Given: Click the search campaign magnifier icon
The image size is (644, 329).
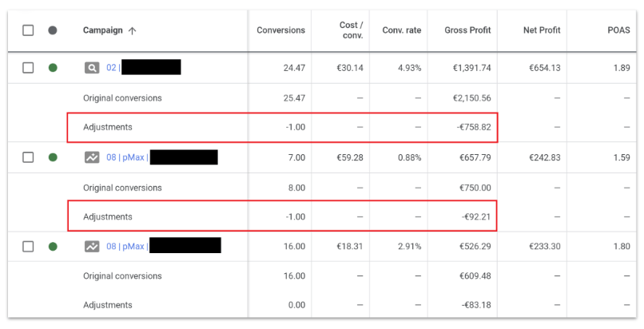Looking at the screenshot, I should pyautogui.click(x=92, y=68).
